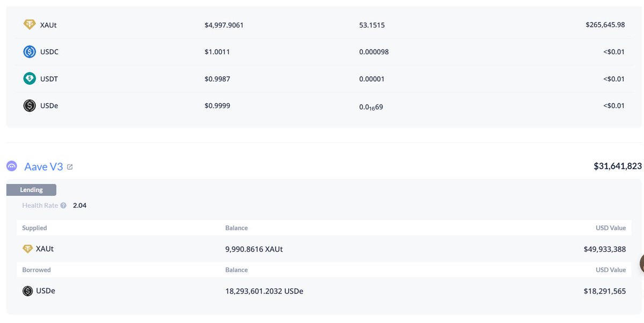Image resolution: width=644 pixels, height=323 pixels.
Task: Click the supplied XAUt token icon
Action: tap(27, 249)
